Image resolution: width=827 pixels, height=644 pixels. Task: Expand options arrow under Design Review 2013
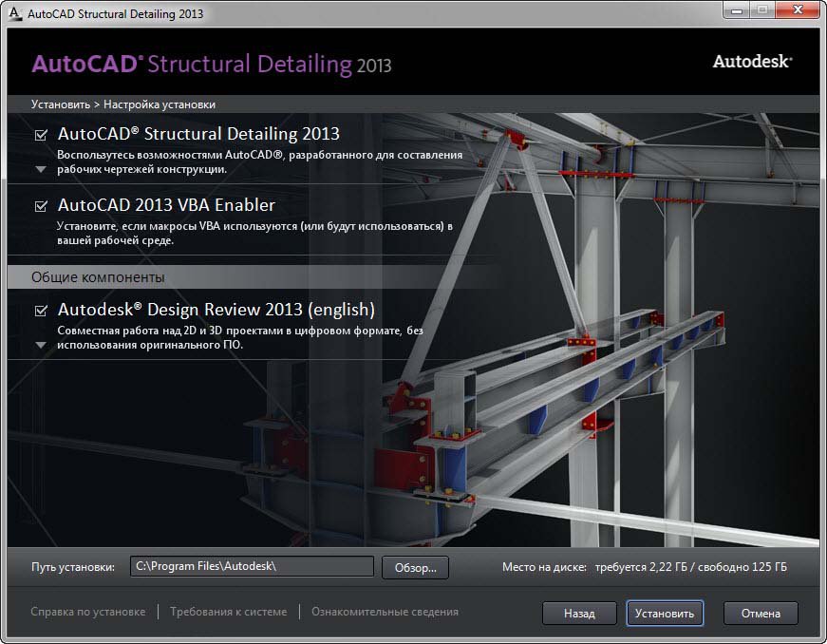point(41,345)
